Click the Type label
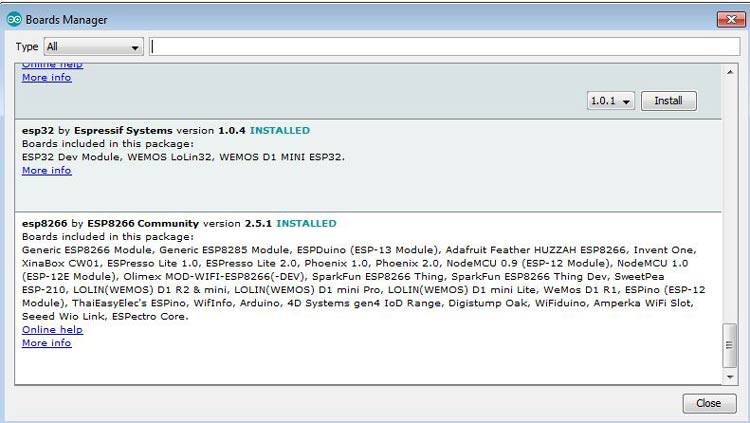This screenshot has width=750, height=423. pyautogui.click(x=27, y=47)
